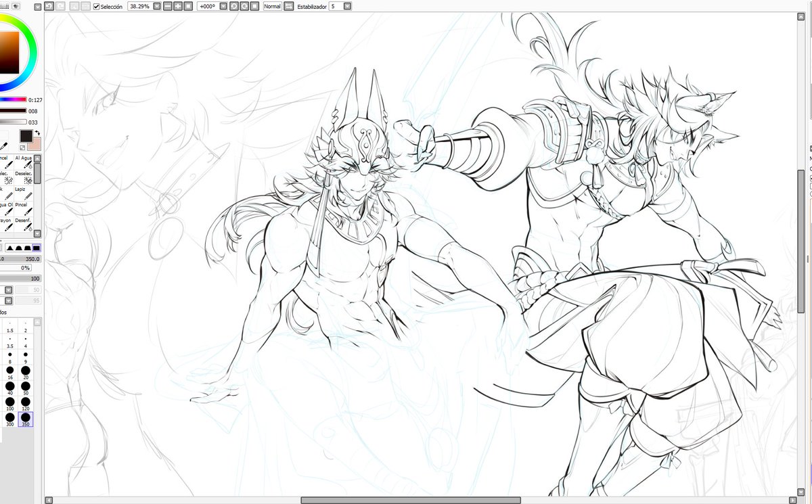Toggle the transparent color icon
812x504 pixels.
point(22,147)
